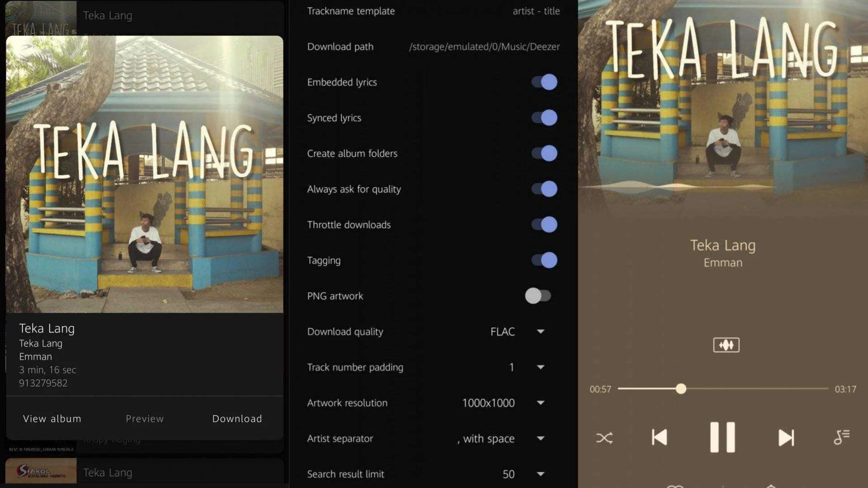The height and width of the screenshot is (488, 868).
Task: Open the lyrics queue icon
Action: click(842, 437)
